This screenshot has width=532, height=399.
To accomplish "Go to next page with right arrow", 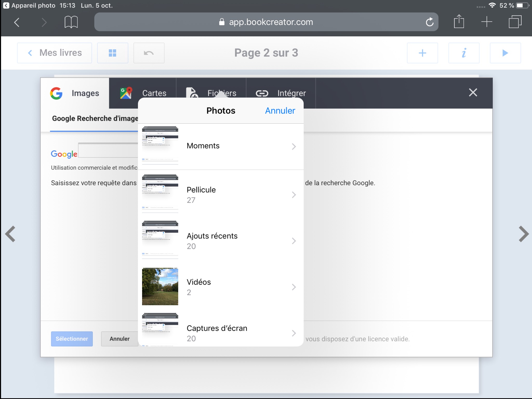I will click(523, 234).
